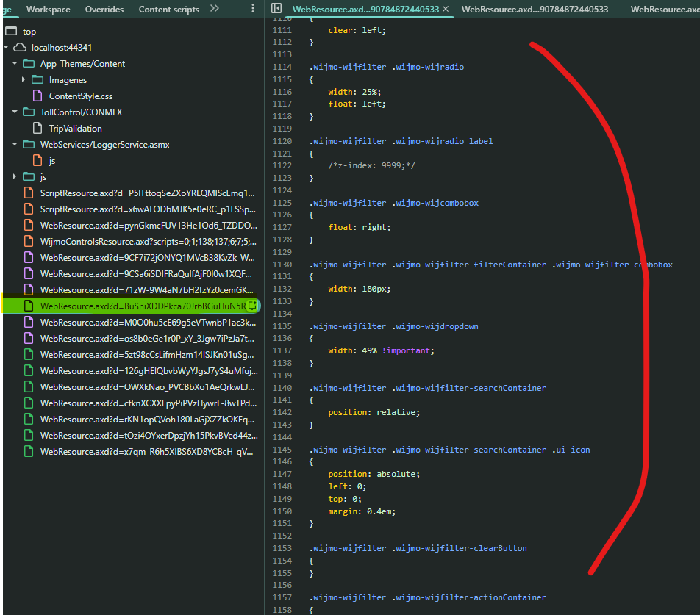This screenshot has width=700, height=615.
Task: Select the active WebResource.axd...90784872440533 tab
Action: (x=365, y=10)
